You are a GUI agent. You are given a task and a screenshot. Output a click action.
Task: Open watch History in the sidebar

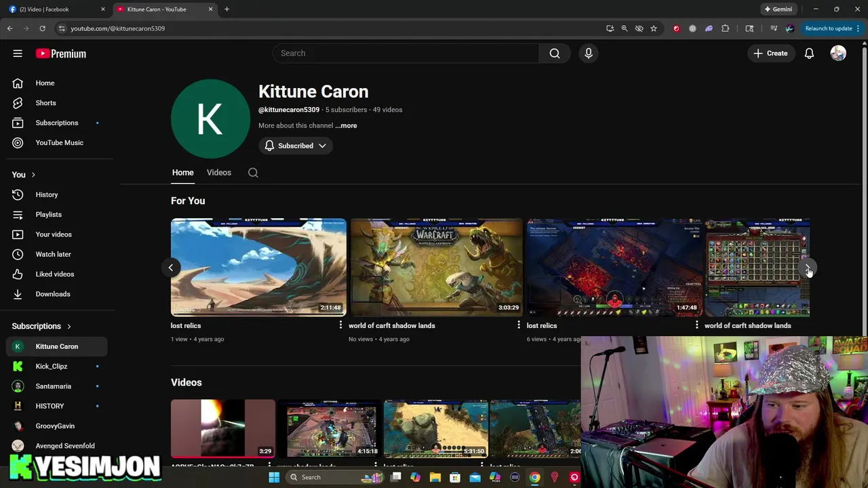57,195
